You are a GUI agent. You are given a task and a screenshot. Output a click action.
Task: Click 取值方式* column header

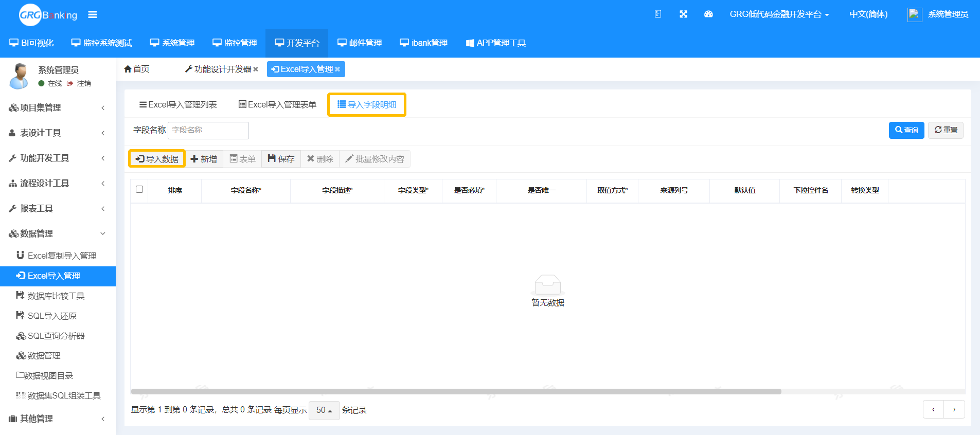tap(612, 190)
